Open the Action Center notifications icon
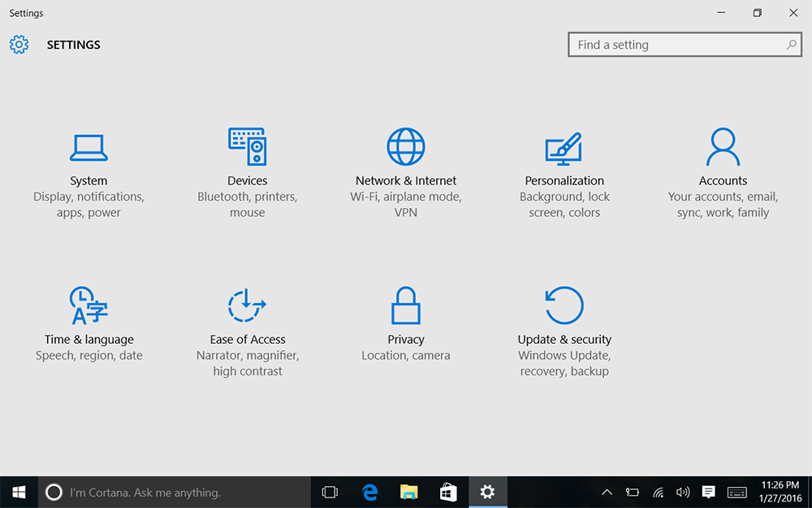The image size is (812, 508). 708,492
